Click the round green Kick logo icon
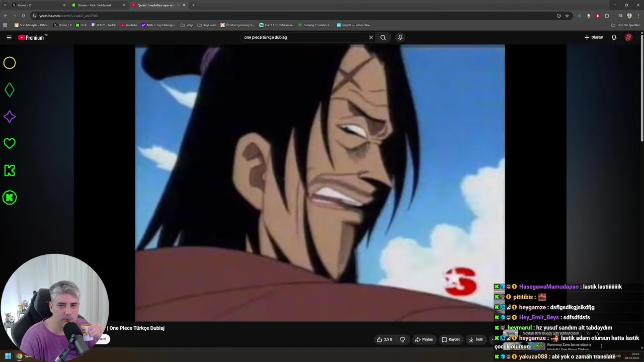 [10, 198]
